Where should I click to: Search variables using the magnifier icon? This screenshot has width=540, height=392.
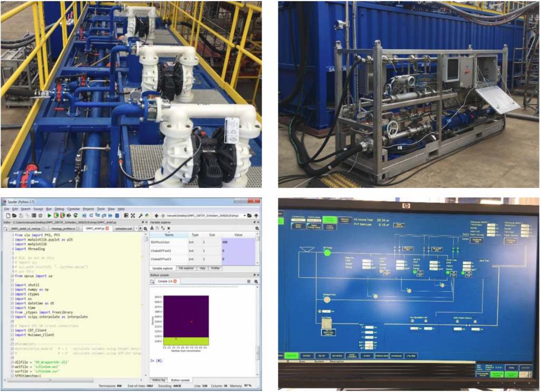coord(256,228)
